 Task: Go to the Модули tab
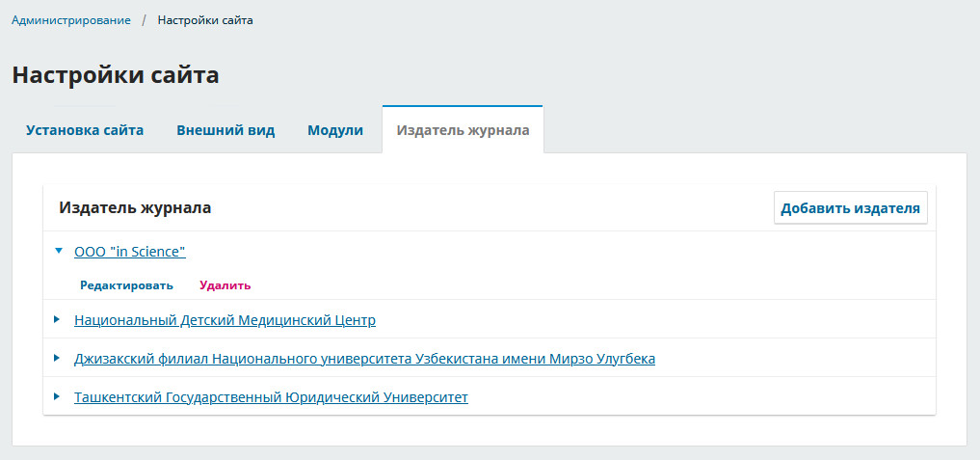tap(335, 130)
